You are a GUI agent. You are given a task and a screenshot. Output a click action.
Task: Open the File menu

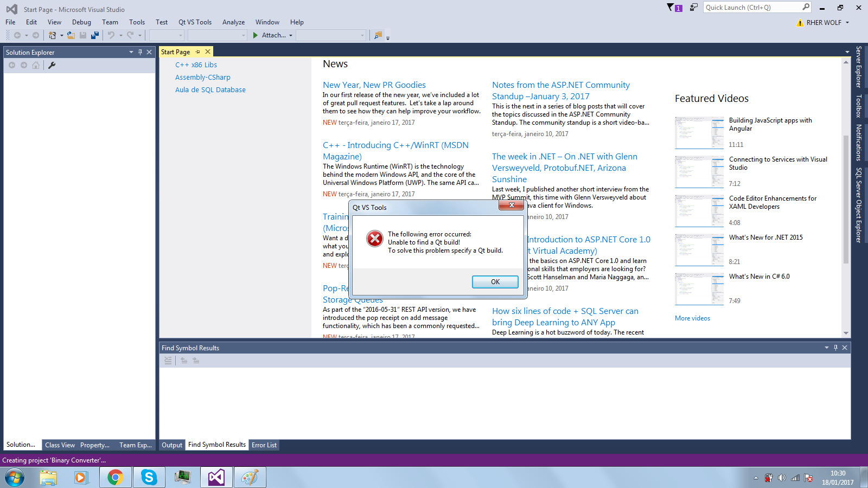[x=10, y=22]
